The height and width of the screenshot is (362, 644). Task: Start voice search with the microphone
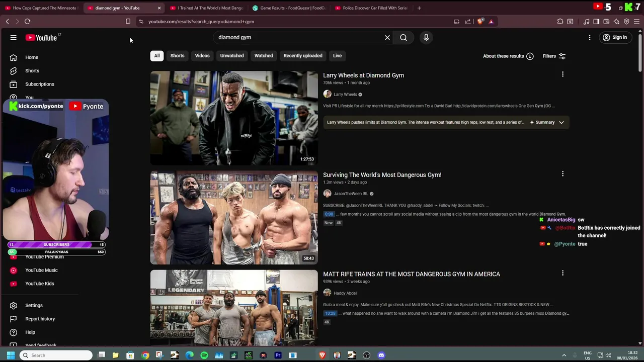(426, 37)
